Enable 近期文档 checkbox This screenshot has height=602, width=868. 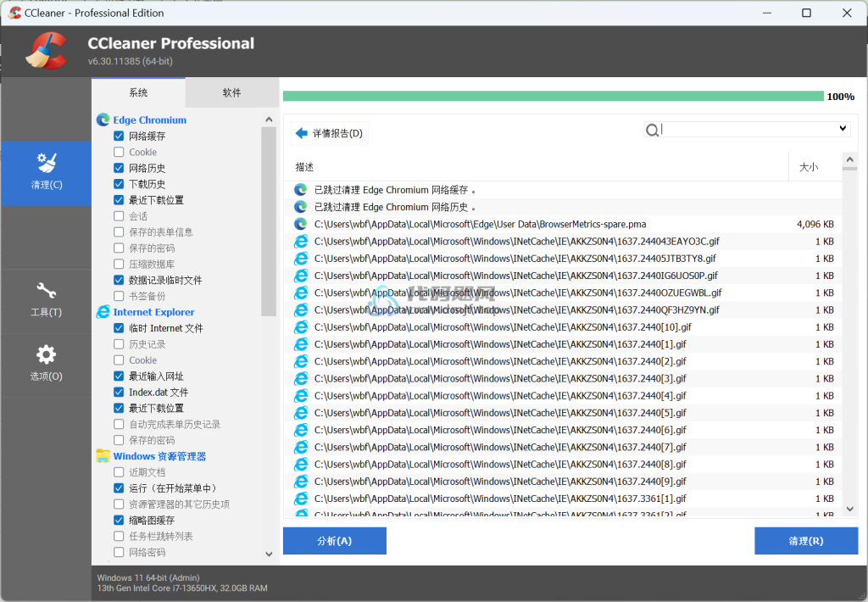tap(119, 472)
